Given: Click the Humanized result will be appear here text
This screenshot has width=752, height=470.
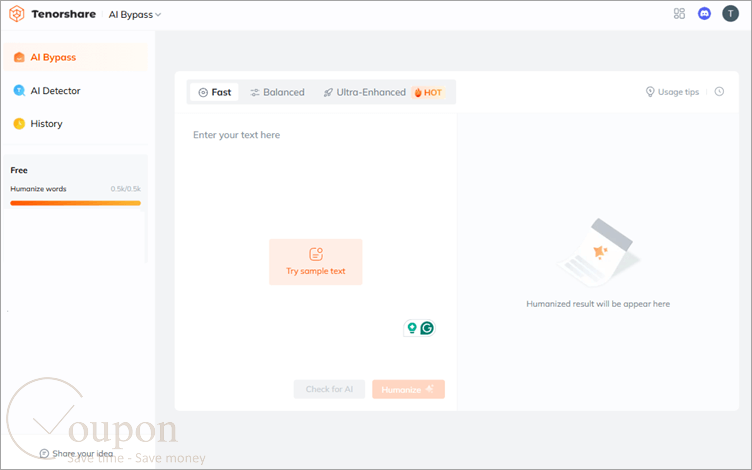Looking at the screenshot, I should click(598, 304).
